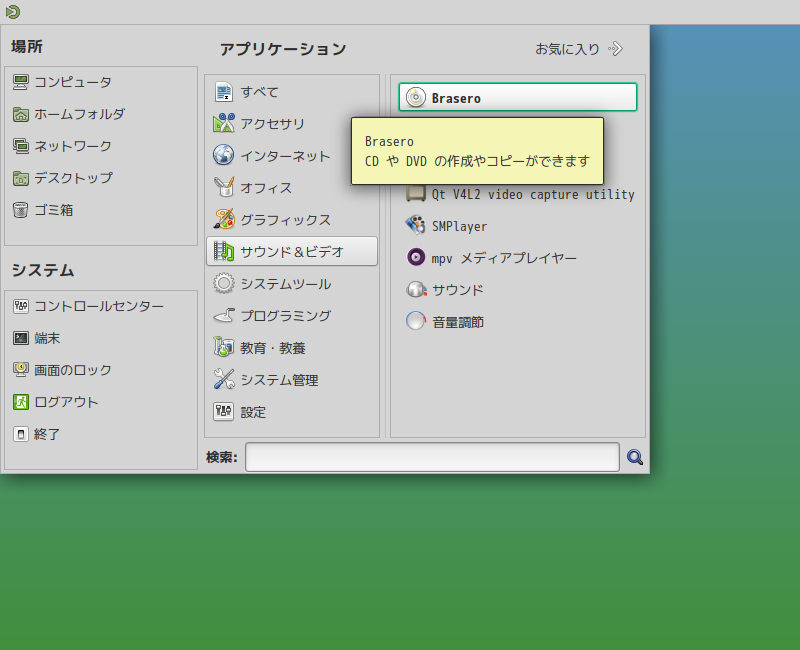Click the search magnifier icon
This screenshot has height=650, width=800.
coord(635,457)
